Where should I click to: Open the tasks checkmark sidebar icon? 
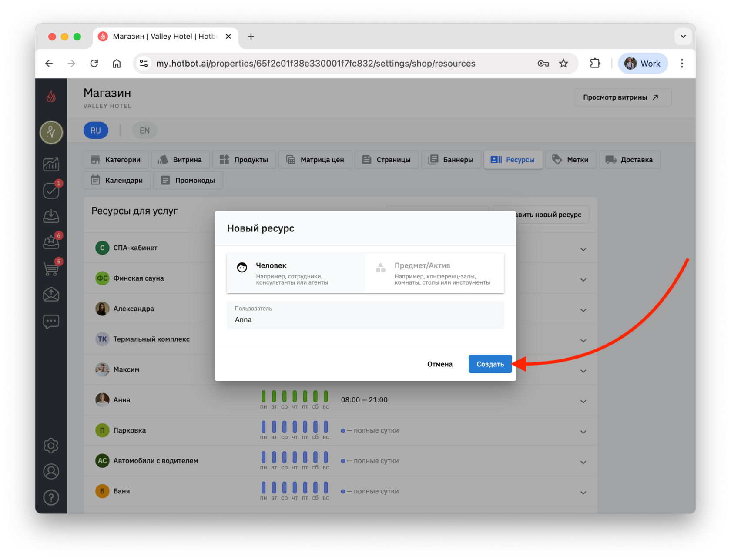point(51,190)
